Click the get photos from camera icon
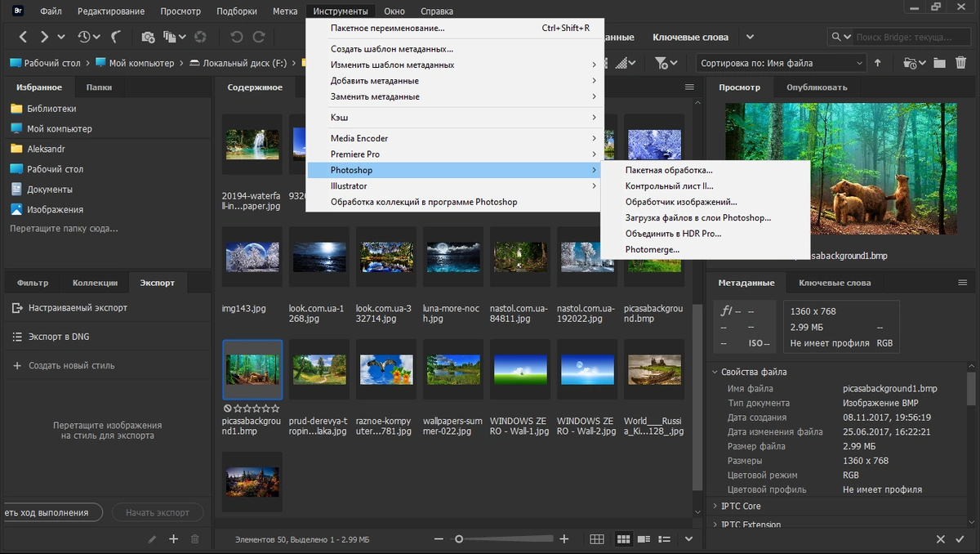This screenshot has width=980, height=554. (148, 37)
